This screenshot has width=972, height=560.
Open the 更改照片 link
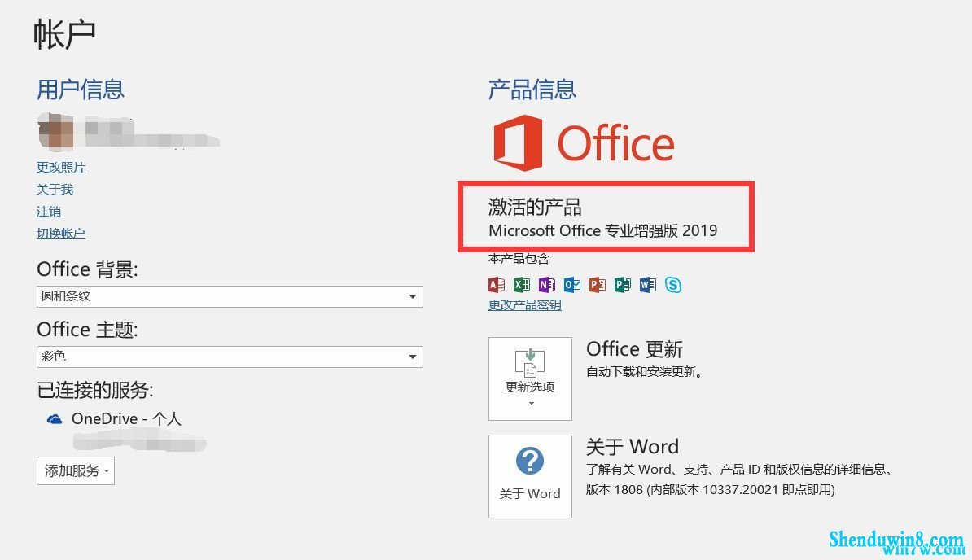tap(61, 167)
